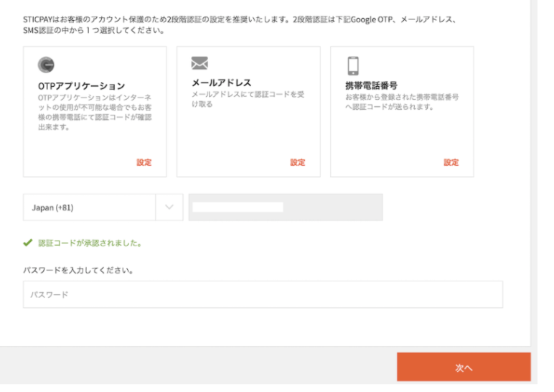
Task: Click the green checkmark icon
Action: (x=27, y=243)
